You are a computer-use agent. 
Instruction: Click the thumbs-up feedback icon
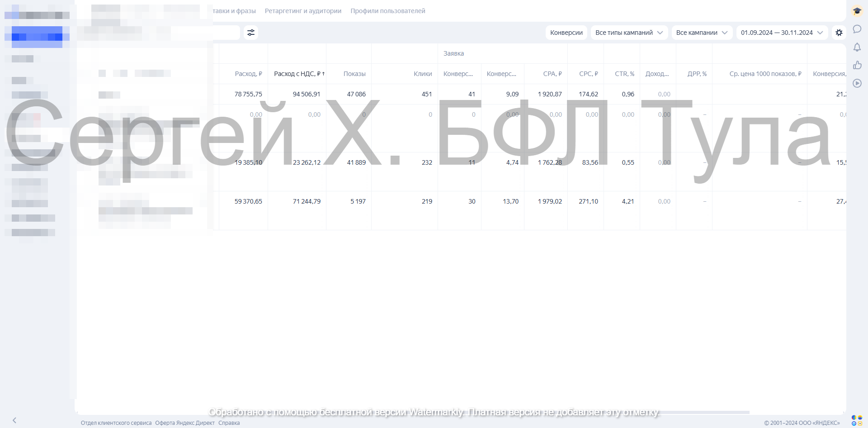(x=857, y=65)
